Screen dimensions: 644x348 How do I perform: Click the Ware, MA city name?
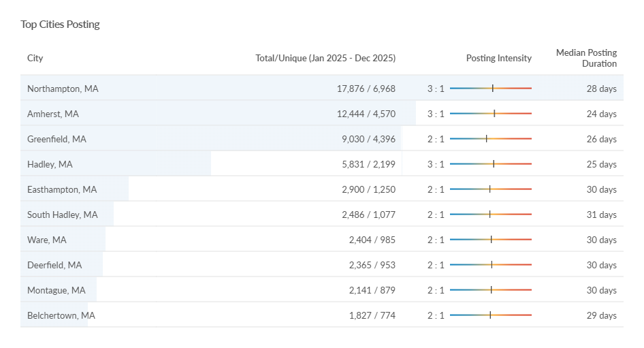[x=47, y=240]
